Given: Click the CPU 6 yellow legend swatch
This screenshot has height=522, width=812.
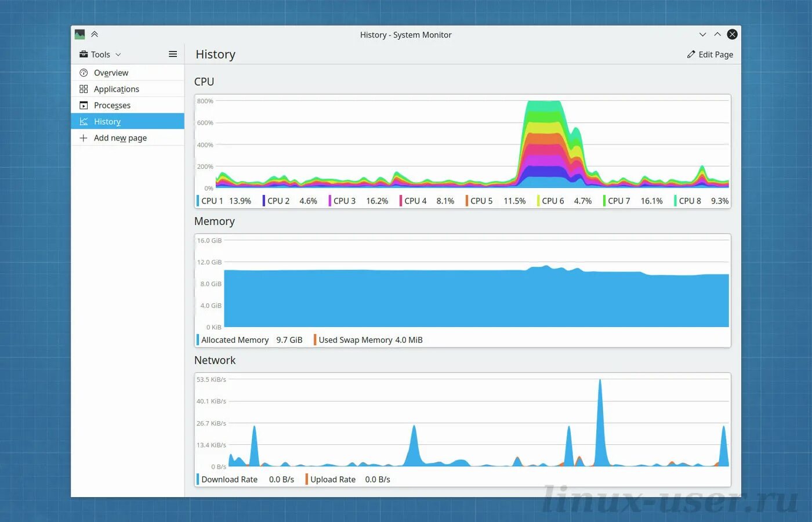Looking at the screenshot, I should [x=538, y=201].
